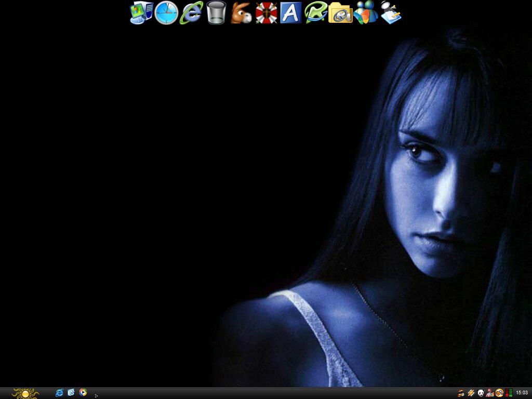The width and height of the screenshot is (532, 399).
Task: Open the Winamp lightning bolt tray icon
Action: click(471, 393)
